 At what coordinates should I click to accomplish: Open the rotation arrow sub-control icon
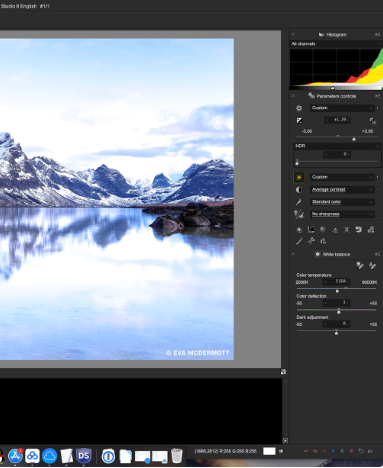(x=359, y=229)
